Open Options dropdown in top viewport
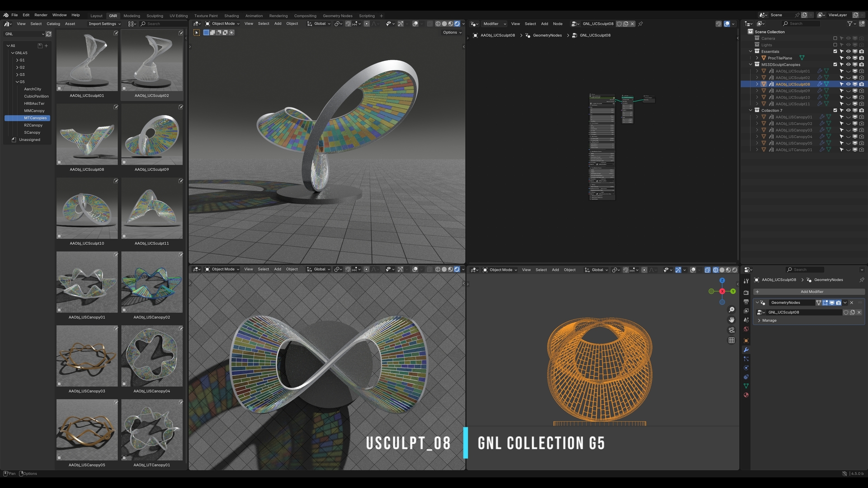The height and width of the screenshot is (488, 868). tap(452, 33)
